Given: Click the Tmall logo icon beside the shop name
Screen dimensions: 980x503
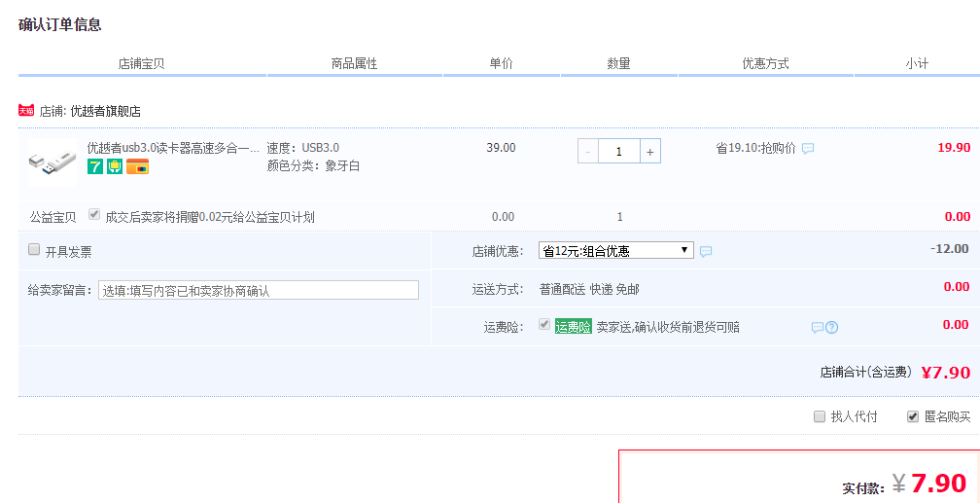Looking at the screenshot, I should click(26, 111).
